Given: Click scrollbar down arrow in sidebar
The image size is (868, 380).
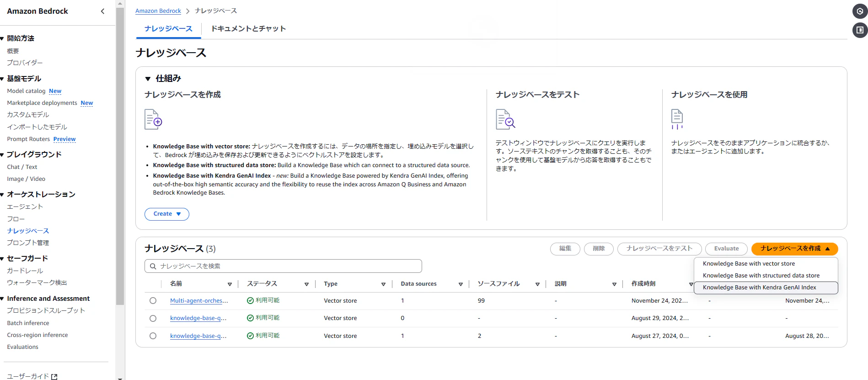Looking at the screenshot, I should [120, 378].
